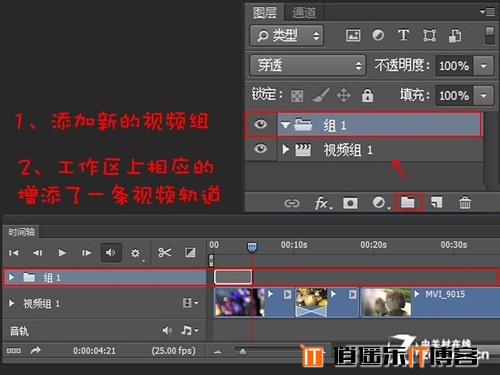Viewport: 500px width, 375px height.
Task: Open Layers panel flyout menu
Action: click(x=487, y=12)
